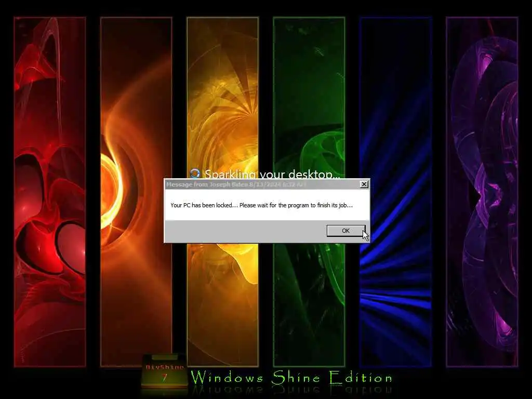
Task: Click the BivShine 7 logo box
Action: (165, 372)
